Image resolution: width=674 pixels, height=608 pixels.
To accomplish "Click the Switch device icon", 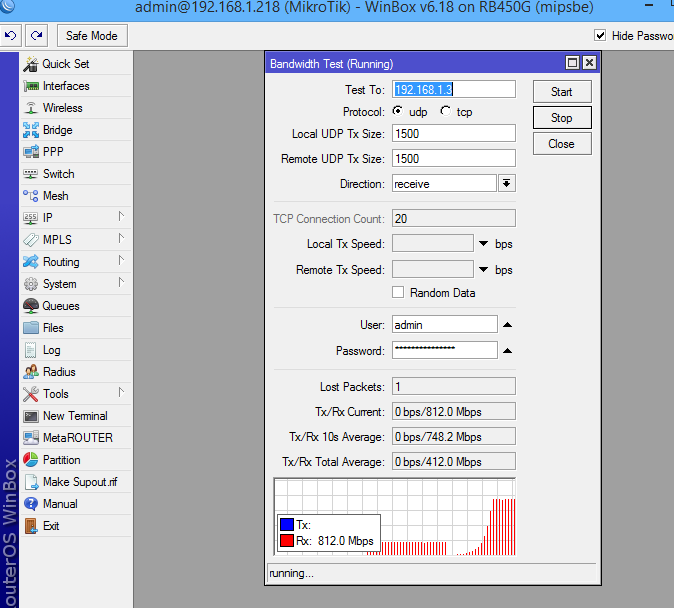I will (x=31, y=174).
